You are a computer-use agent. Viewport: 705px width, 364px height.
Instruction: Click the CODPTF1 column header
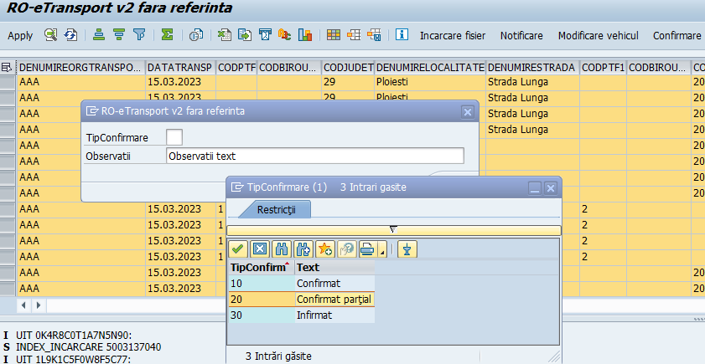(x=603, y=67)
